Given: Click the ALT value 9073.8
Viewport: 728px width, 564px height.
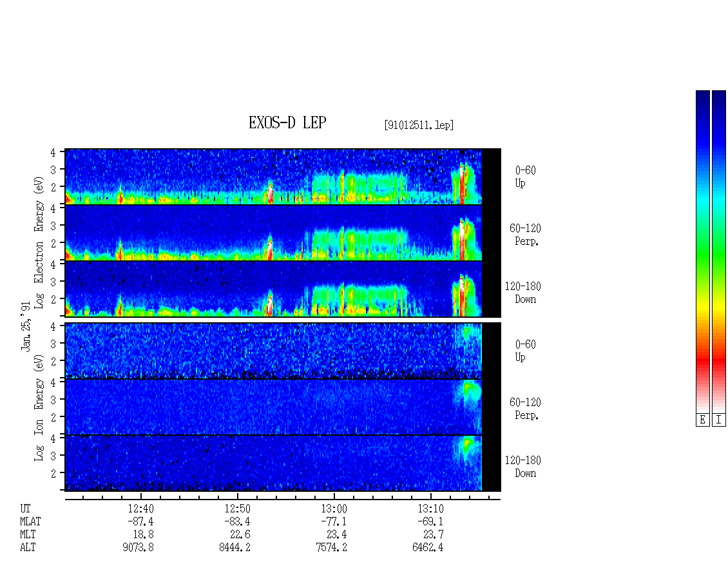Looking at the screenshot, I should pyautogui.click(x=139, y=548).
